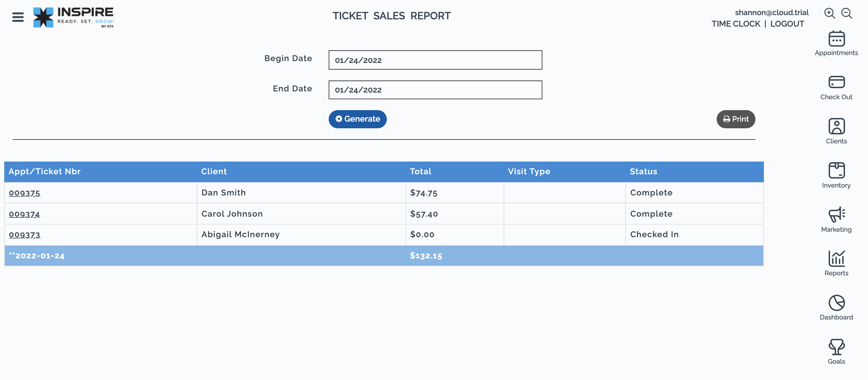Click the shannon@cloud.trial account email
The image size is (868, 380).
(x=772, y=12)
